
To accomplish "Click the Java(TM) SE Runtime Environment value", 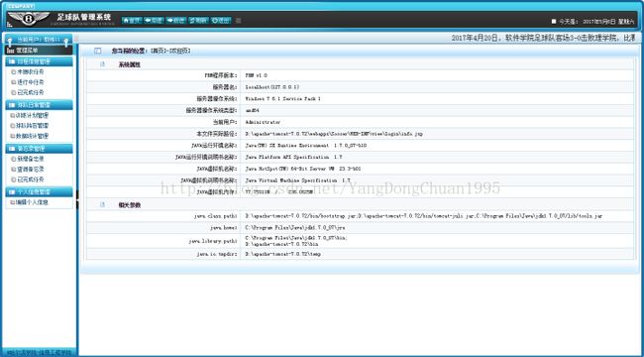I will (x=306, y=146).
